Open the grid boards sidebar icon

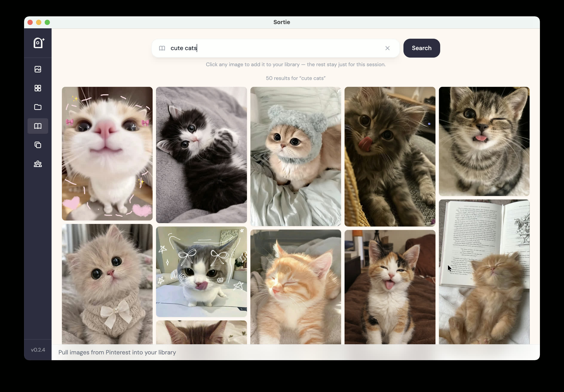click(x=38, y=88)
